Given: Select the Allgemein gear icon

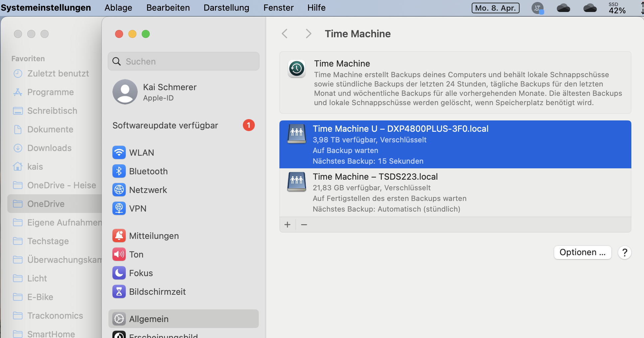Looking at the screenshot, I should tap(119, 319).
